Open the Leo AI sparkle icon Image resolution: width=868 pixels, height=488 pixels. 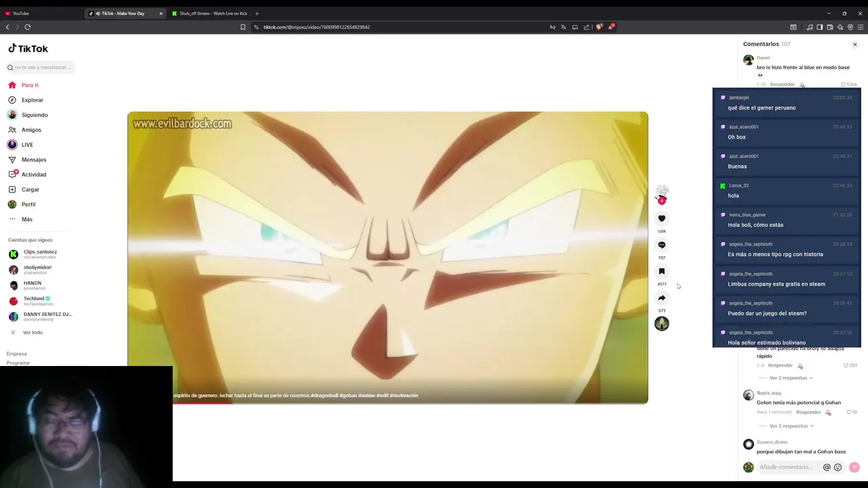(840, 27)
